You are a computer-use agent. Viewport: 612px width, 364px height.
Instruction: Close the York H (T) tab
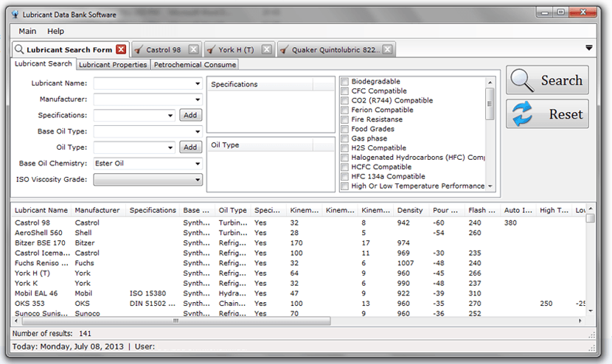click(x=267, y=49)
